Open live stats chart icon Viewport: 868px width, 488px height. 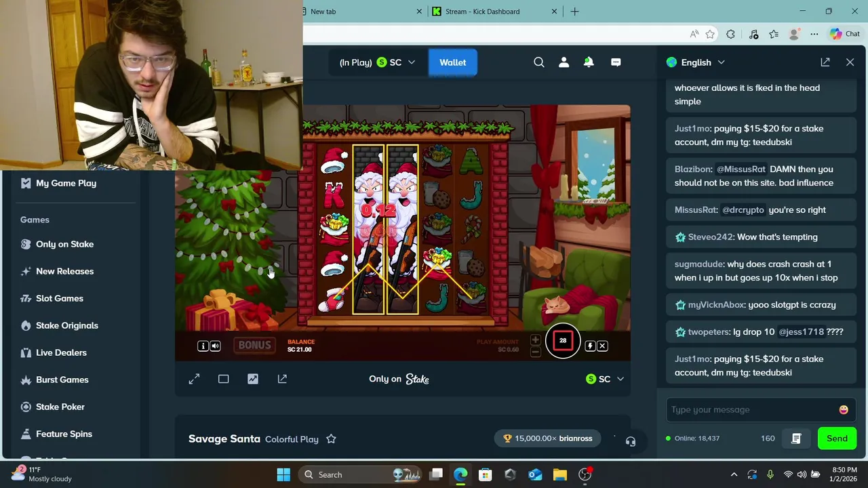pyautogui.click(x=253, y=379)
